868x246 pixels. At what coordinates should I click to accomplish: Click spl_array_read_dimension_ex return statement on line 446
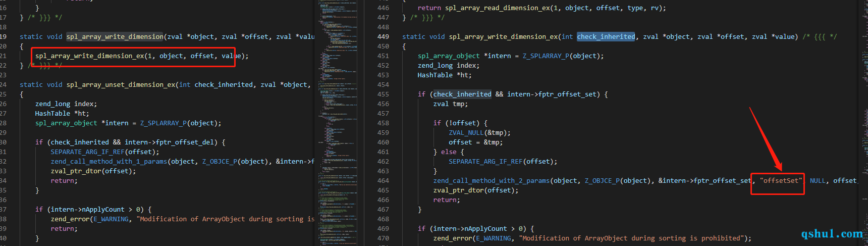point(542,8)
